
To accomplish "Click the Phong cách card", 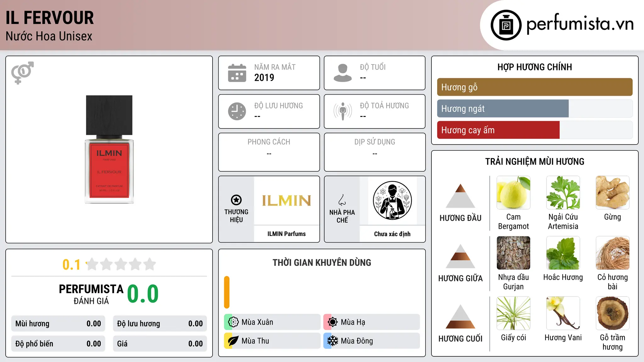I will coord(269,152).
